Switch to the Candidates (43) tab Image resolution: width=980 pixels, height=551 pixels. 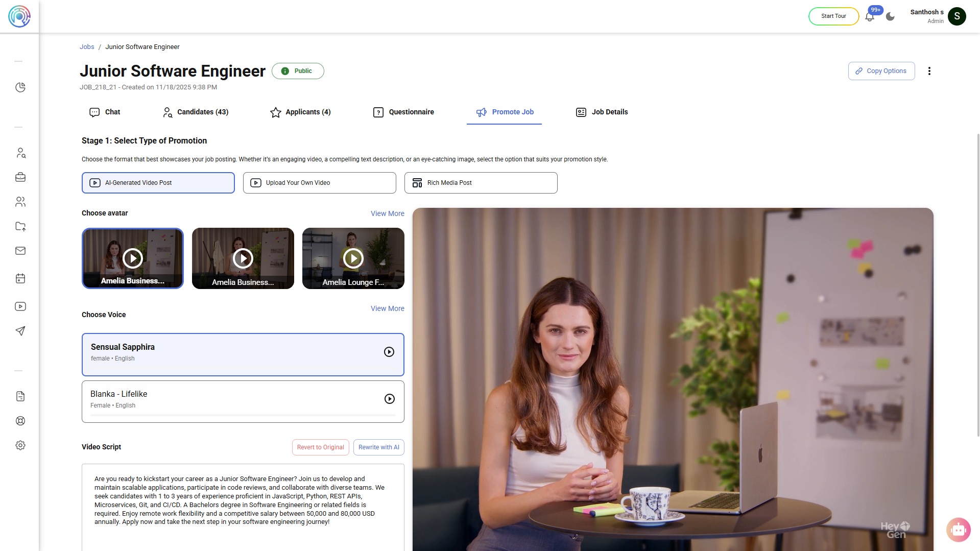click(x=196, y=112)
